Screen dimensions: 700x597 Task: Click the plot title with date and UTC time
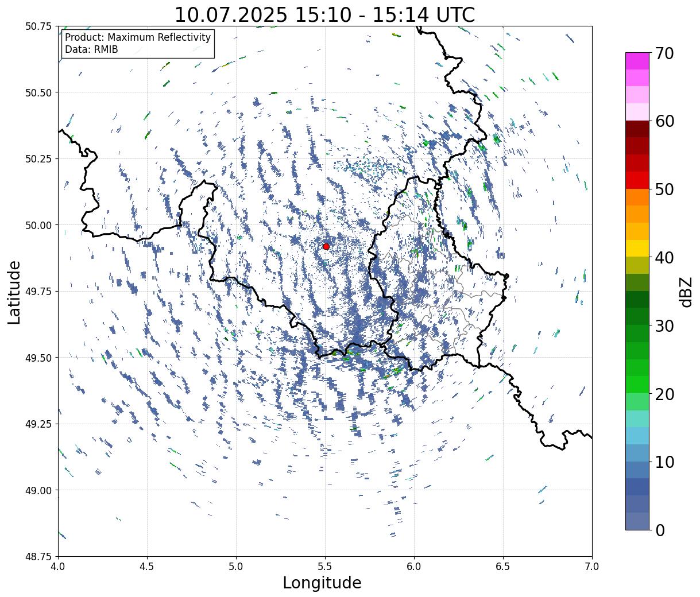[x=324, y=14]
